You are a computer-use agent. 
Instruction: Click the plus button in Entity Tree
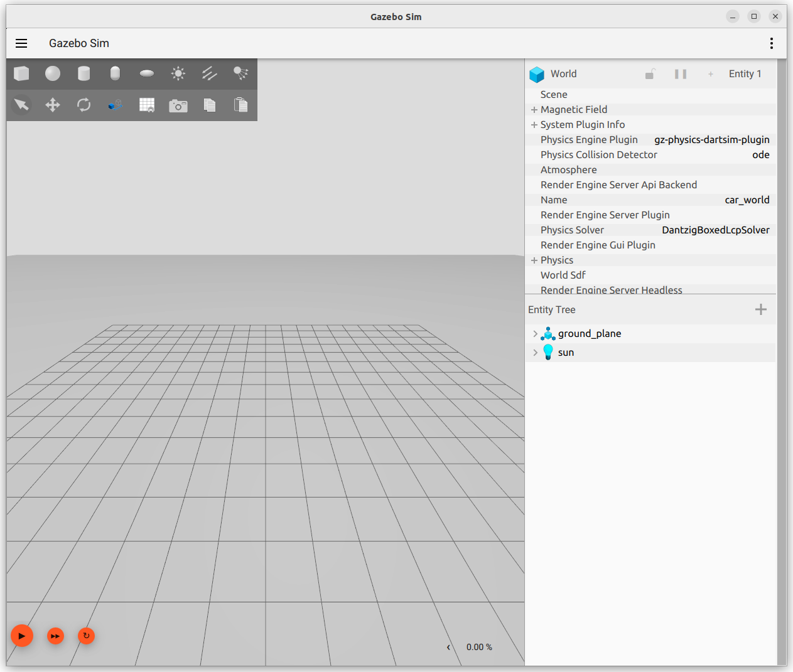(x=760, y=309)
